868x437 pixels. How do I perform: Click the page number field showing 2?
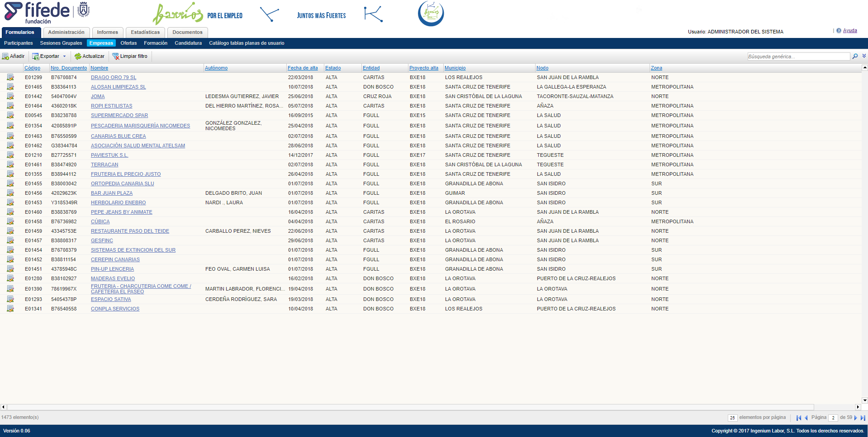point(833,418)
